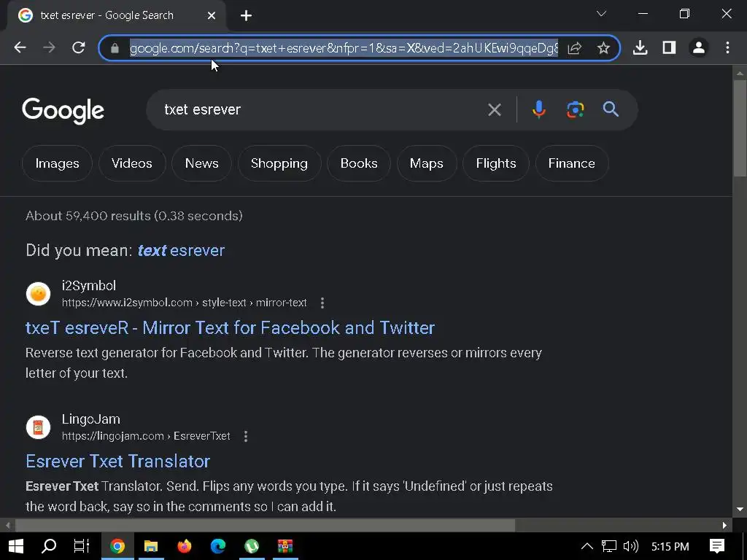Click the address bar URL
Image resolution: width=747 pixels, height=560 pixels.
tap(344, 48)
